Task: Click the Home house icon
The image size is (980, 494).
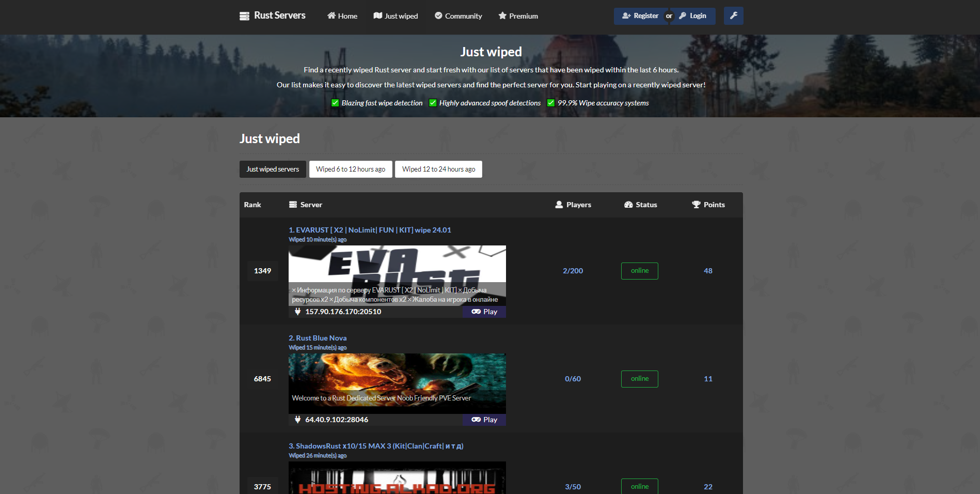Action: [331, 16]
